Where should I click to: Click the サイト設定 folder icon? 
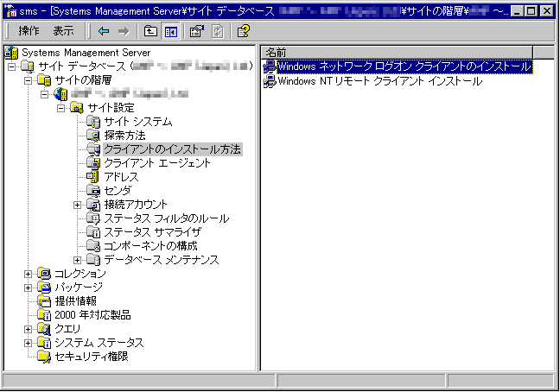click(x=77, y=108)
